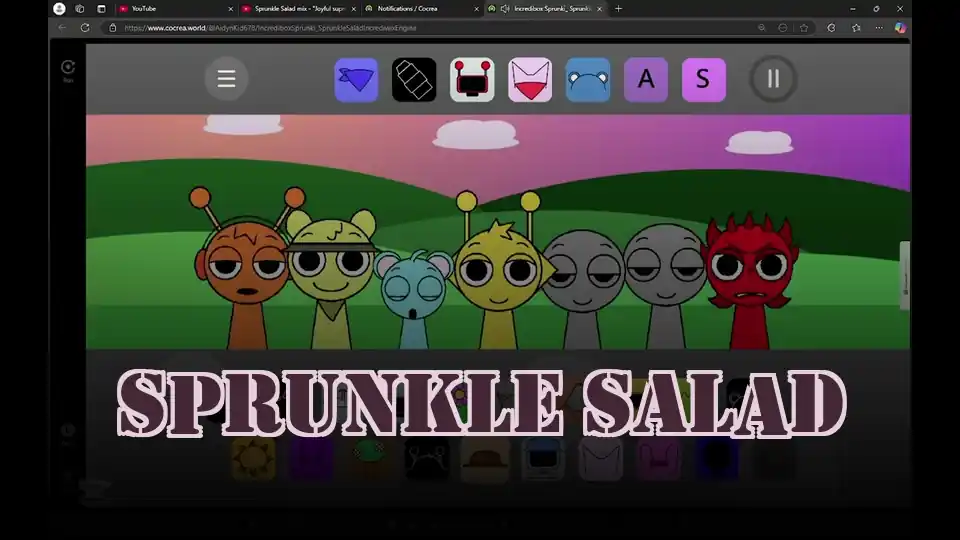The height and width of the screenshot is (540, 960).
Task: Switch to the YouTube browser tab
Action: 176,9
